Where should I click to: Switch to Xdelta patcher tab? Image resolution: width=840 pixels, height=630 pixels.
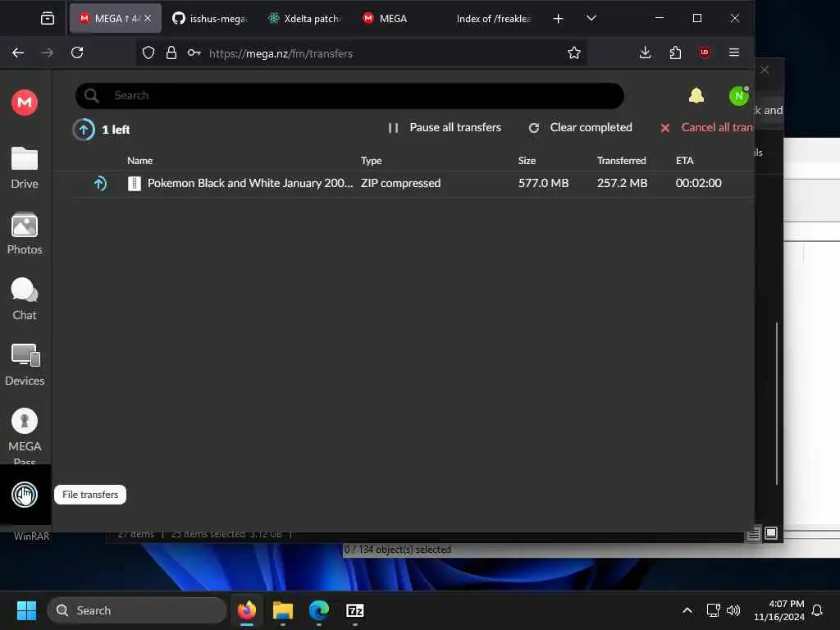pos(305,19)
